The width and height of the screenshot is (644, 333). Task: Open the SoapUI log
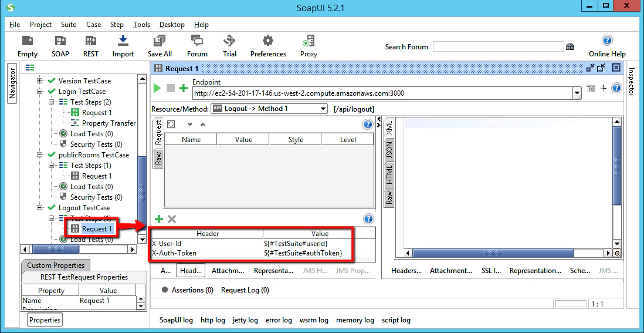click(176, 320)
